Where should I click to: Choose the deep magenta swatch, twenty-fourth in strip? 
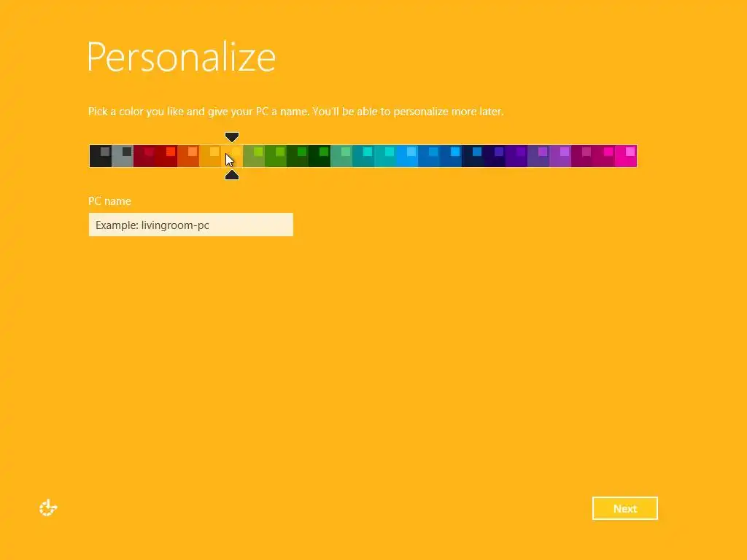[x=604, y=156]
